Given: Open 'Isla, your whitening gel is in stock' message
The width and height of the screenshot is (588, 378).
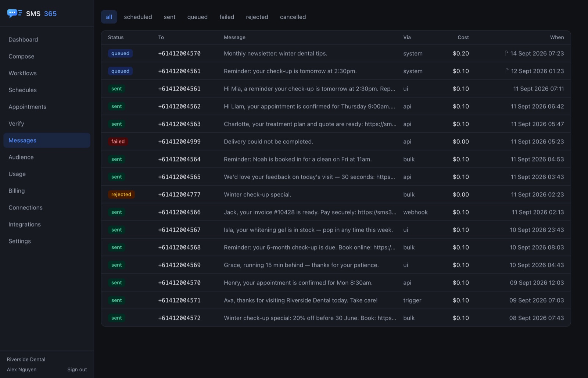Looking at the screenshot, I should 308,230.
